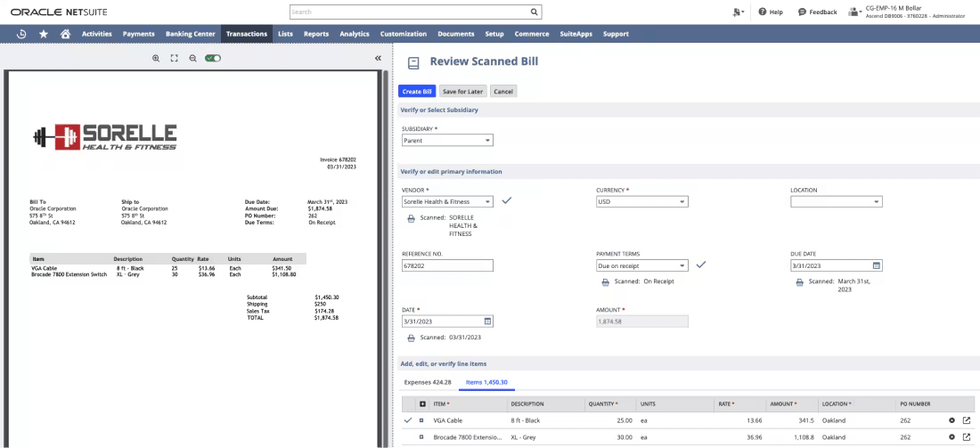980x448 pixels.
Task: Open the Date calendar picker
Action: (487, 322)
